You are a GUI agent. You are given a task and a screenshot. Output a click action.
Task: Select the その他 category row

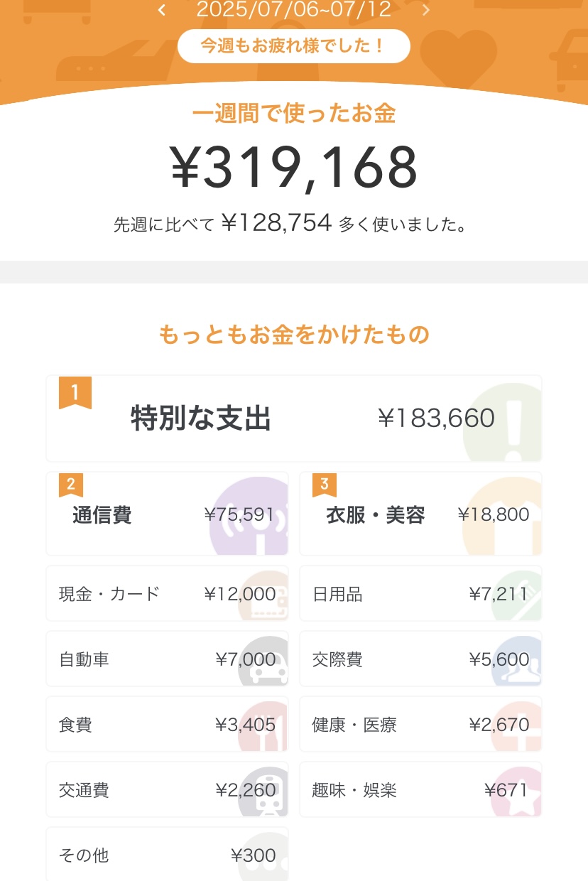coord(167,855)
